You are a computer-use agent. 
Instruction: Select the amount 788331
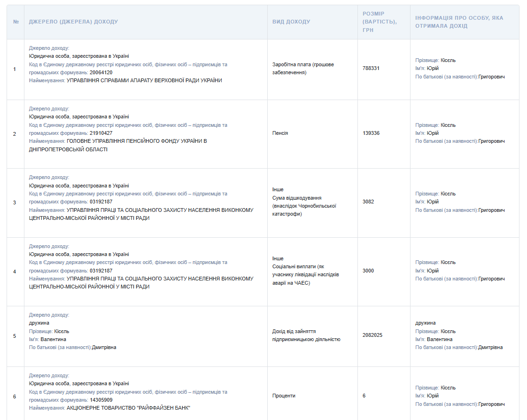(x=371, y=68)
